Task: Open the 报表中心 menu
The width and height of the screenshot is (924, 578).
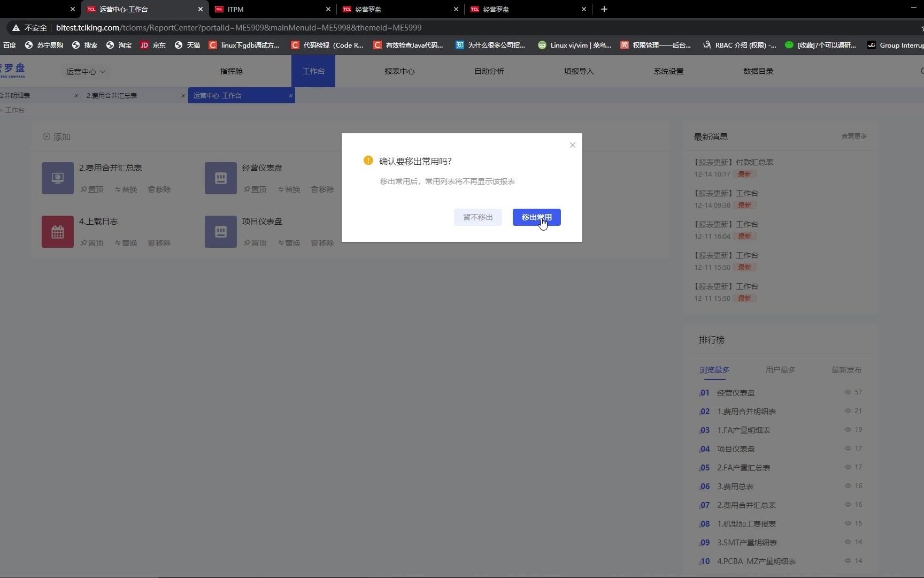Action: tap(399, 71)
